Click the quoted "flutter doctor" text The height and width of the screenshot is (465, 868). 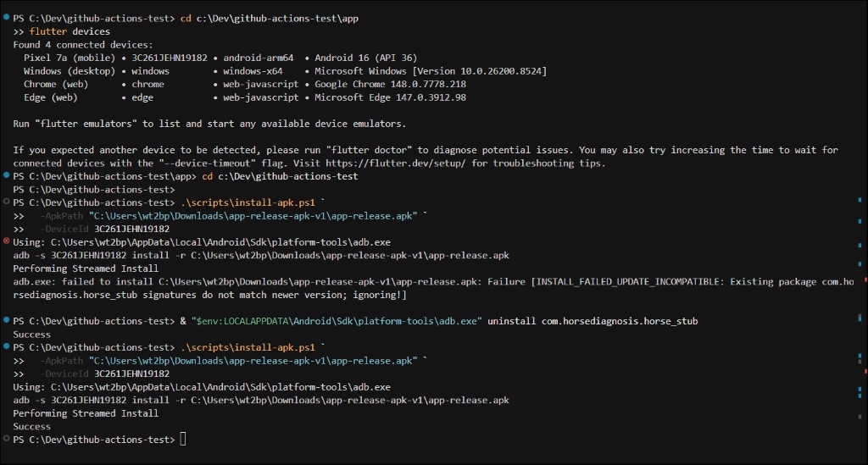click(369, 150)
